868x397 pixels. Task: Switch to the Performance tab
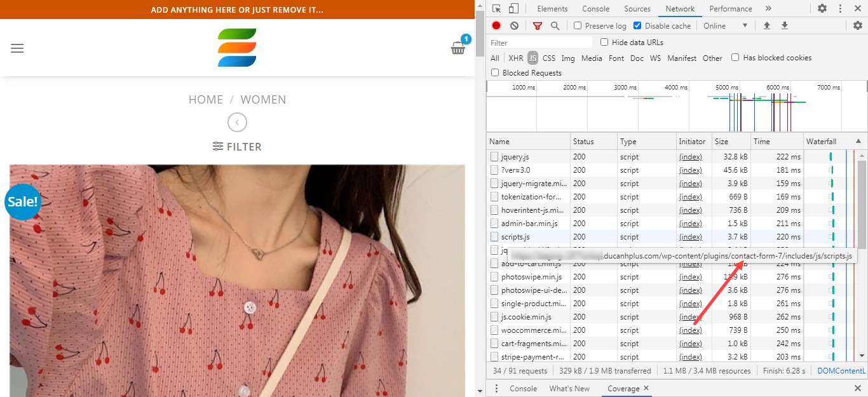point(730,9)
